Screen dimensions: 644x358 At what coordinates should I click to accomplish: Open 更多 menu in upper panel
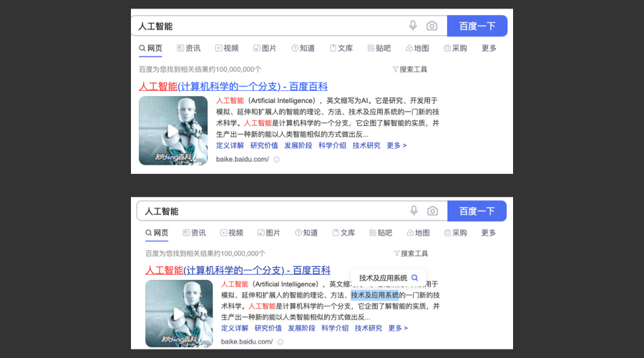pos(489,48)
